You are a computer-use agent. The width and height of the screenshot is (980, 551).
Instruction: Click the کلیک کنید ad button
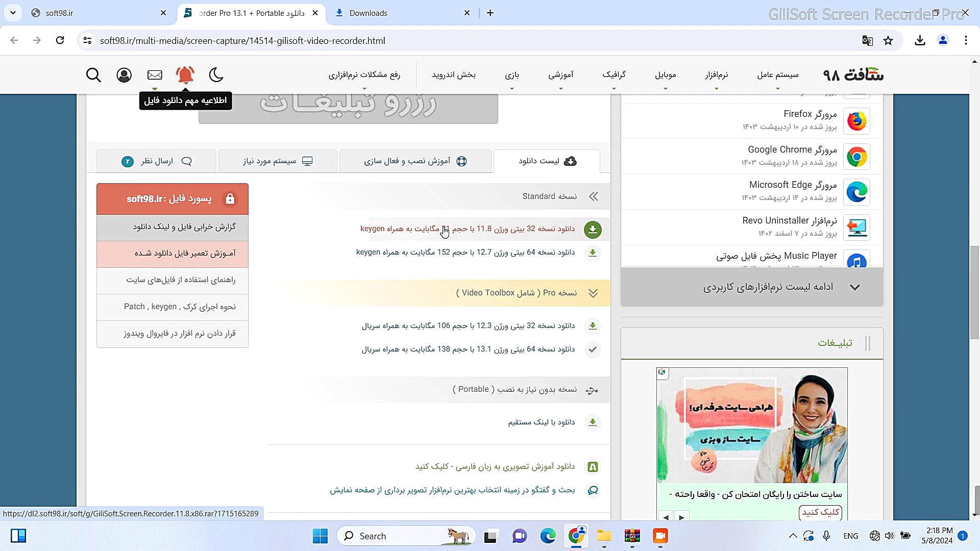tap(820, 512)
